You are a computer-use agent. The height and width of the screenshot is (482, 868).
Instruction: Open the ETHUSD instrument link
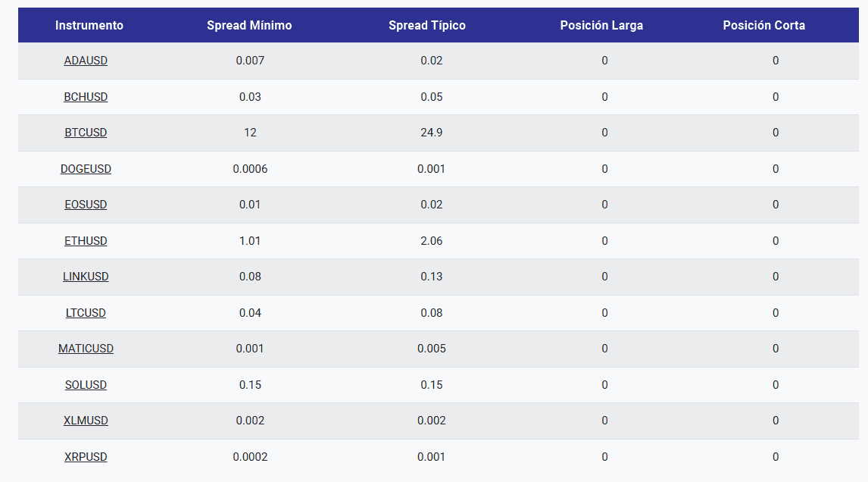86,241
